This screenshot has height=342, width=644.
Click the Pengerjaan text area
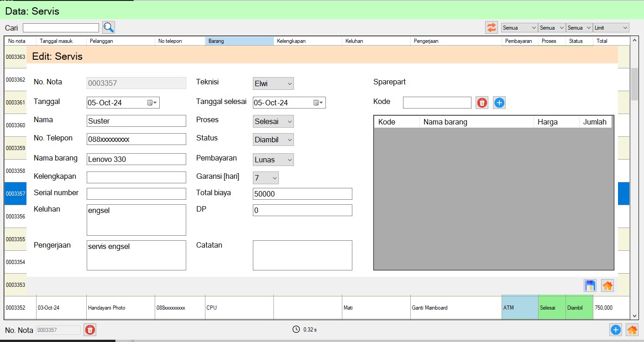coord(136,255)
